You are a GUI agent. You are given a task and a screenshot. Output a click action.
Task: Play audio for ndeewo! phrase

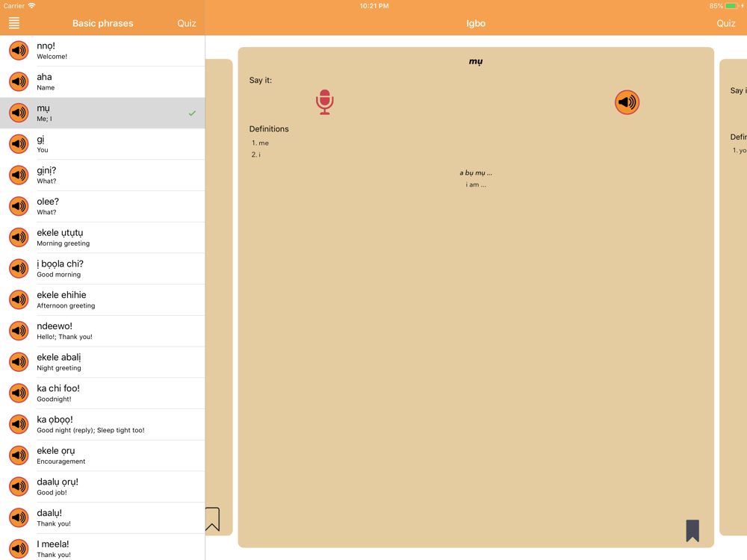[19, 331]
